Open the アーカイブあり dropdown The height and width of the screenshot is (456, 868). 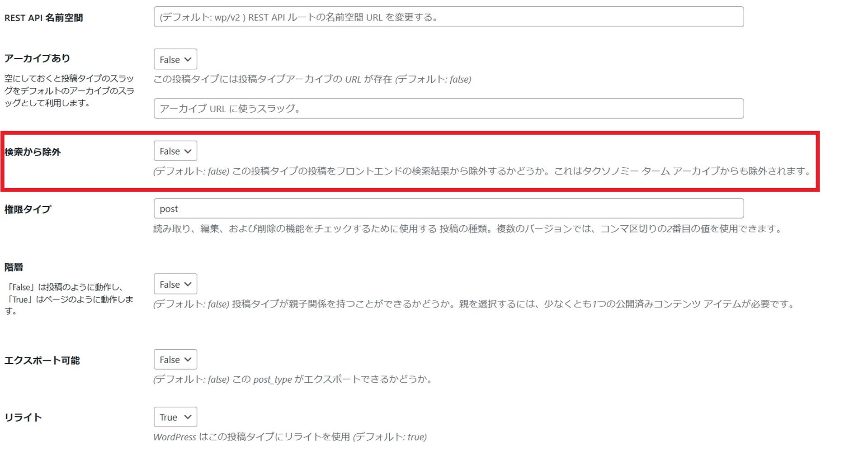[x=175, y=59]
